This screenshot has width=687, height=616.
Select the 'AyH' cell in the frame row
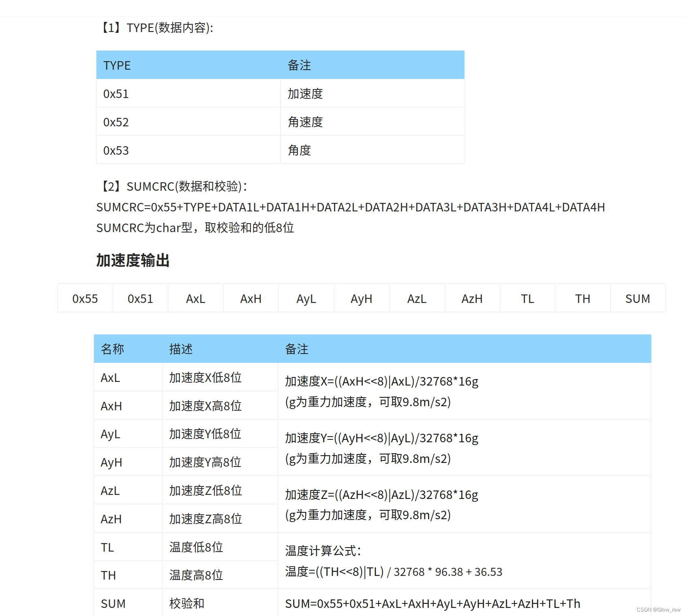pos(362,298)
